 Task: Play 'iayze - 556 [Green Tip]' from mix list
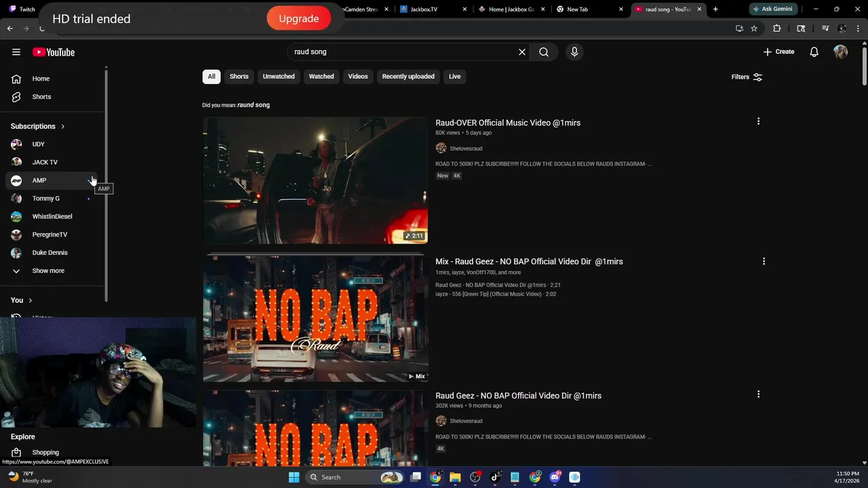[496, 294]
